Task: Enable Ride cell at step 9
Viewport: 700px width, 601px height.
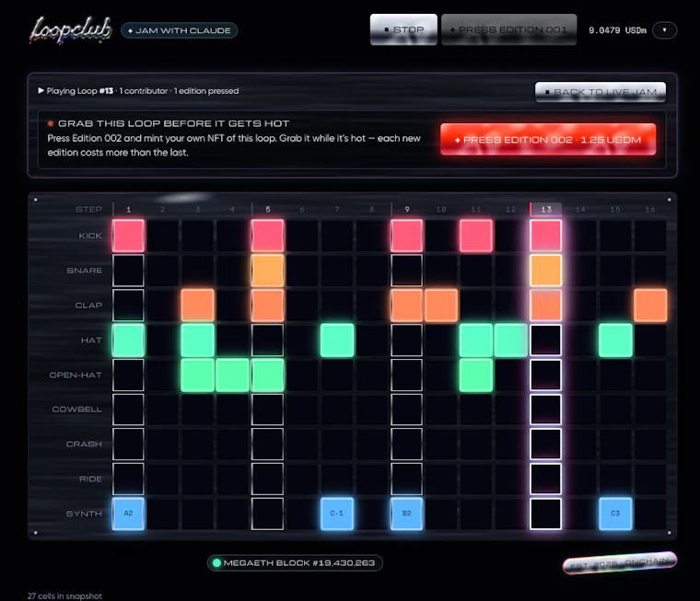Action: [x=407, y=479]
